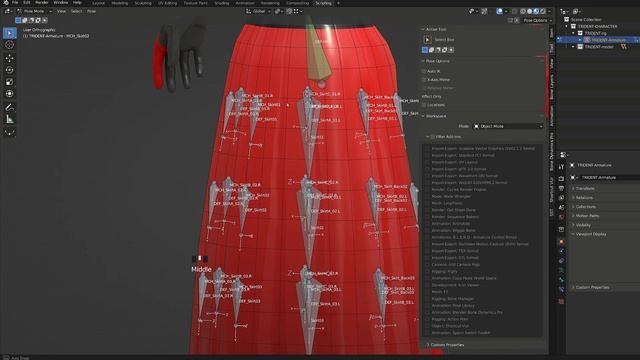The height and width of the screenshot is (360, 640).
Task: Switch to wireframe viewport shading
Action: [523, 11]
